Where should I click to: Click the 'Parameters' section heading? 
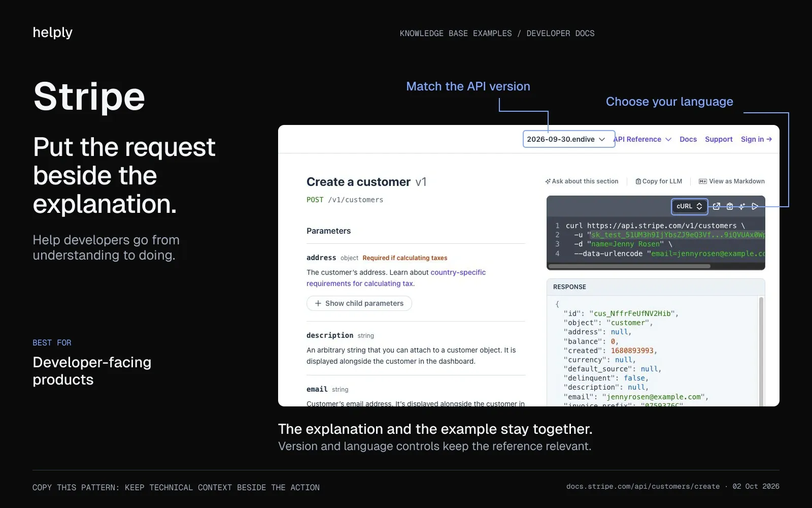pos(328,231)
